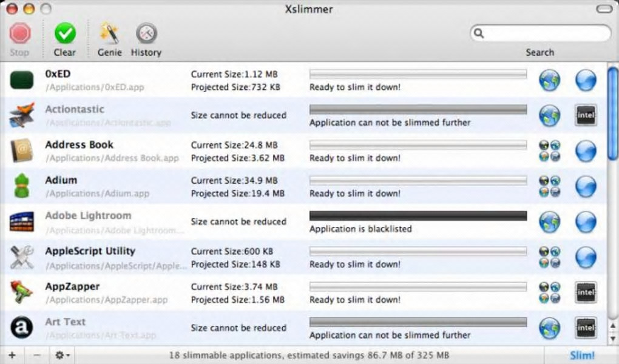Open the gear action dropdown menu
619x364 pixels.
62,356
